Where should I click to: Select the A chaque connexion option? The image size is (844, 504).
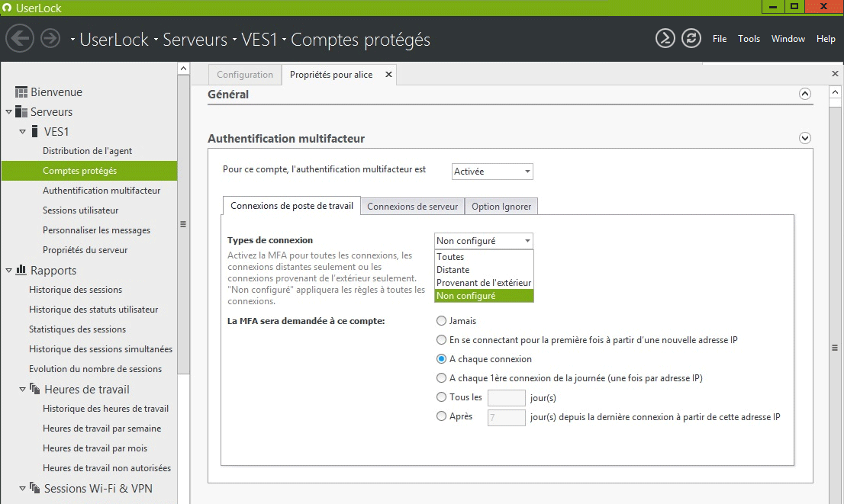[x=441, y=359]
